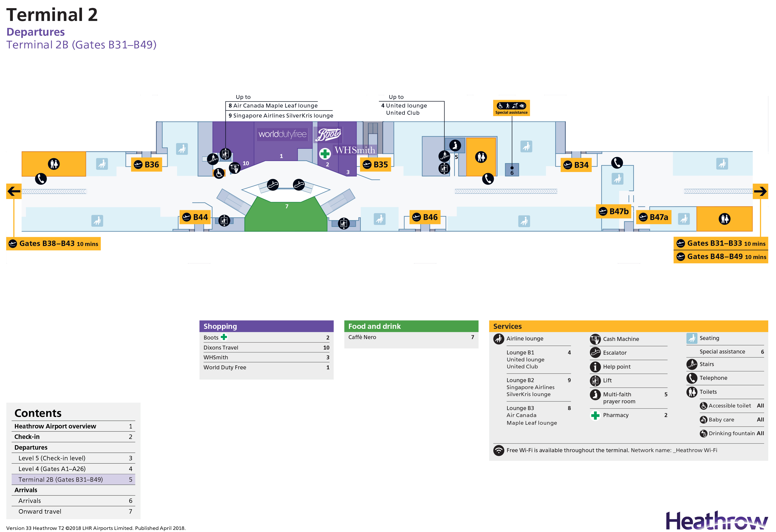Click the Lounge B2 Singapore Airlines entry
Screen dimensions: 776x532
[x=538, y=387]
